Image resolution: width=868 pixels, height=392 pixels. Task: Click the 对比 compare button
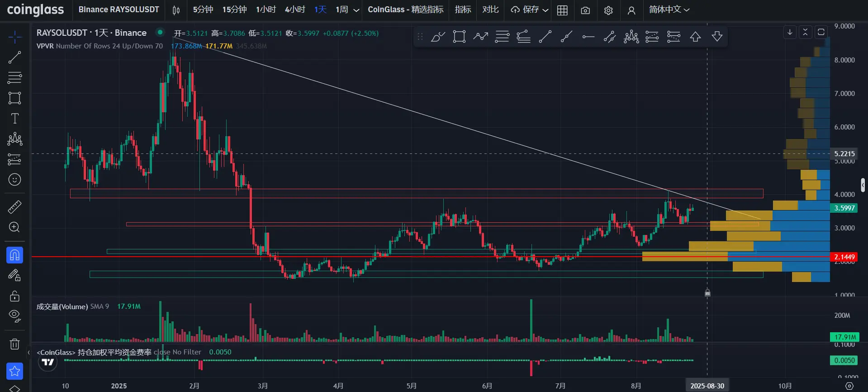click(x=490, y=10)
